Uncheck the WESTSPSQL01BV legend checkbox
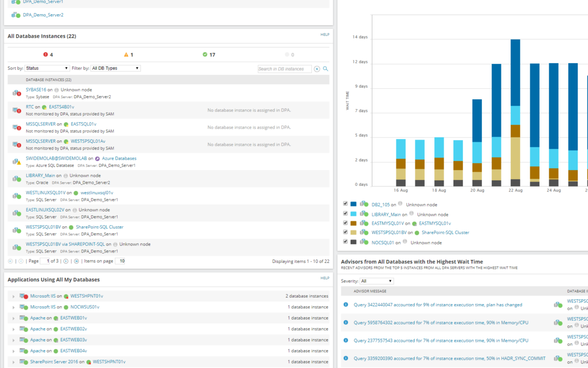This screenshot has width=588, height=368. tap(345, 232)
